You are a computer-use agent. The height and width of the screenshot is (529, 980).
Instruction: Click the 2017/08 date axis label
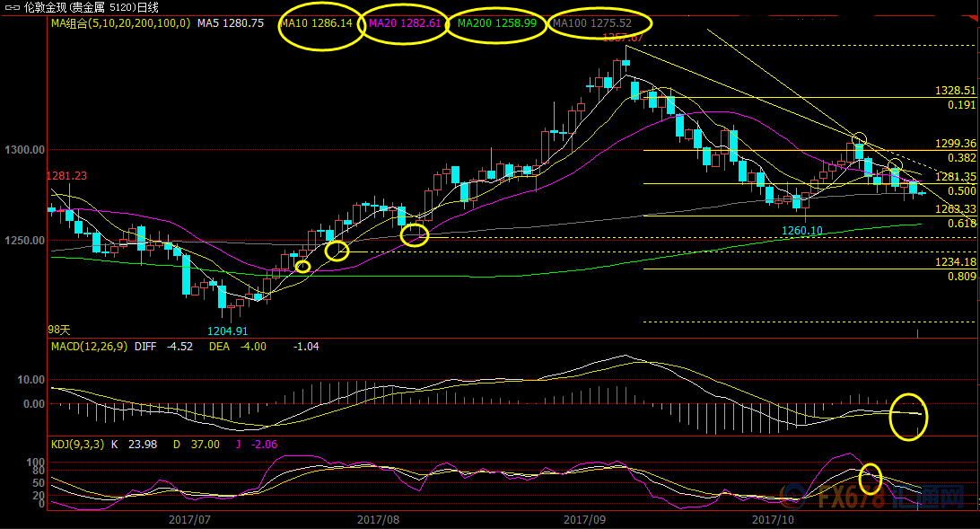378,520
